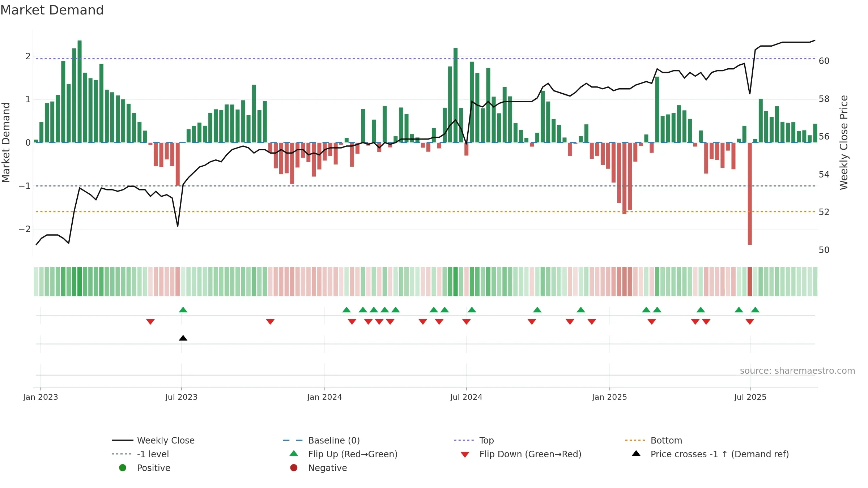Click the last green flip-up marker after Jul 2025
Screen dimensions: 868x488
(x=755, y=310)
